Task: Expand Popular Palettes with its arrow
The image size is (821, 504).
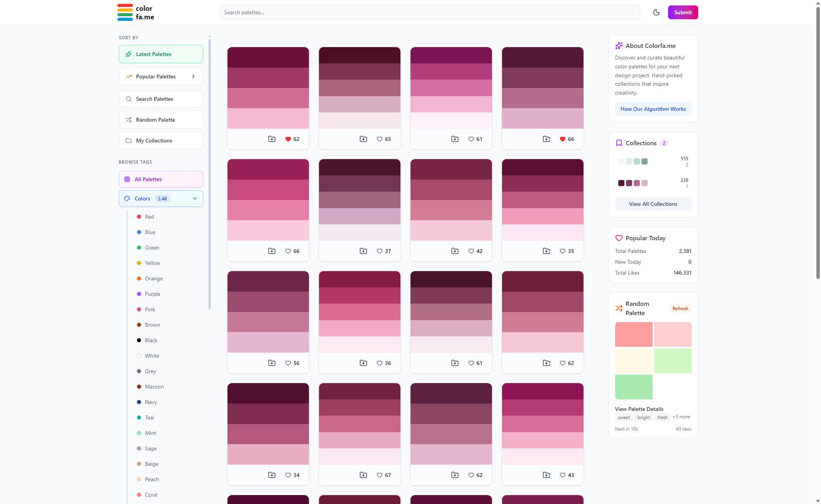Action: point(193,76)
